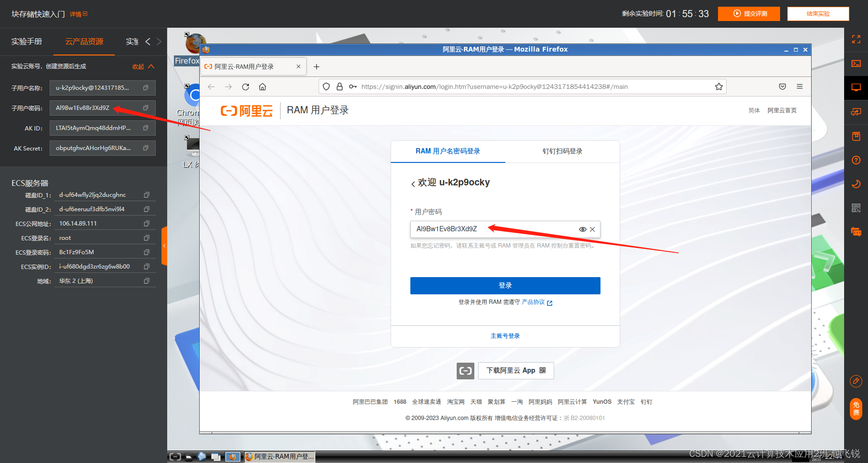Open the QR code icon in right sidebar

(856, 208)
